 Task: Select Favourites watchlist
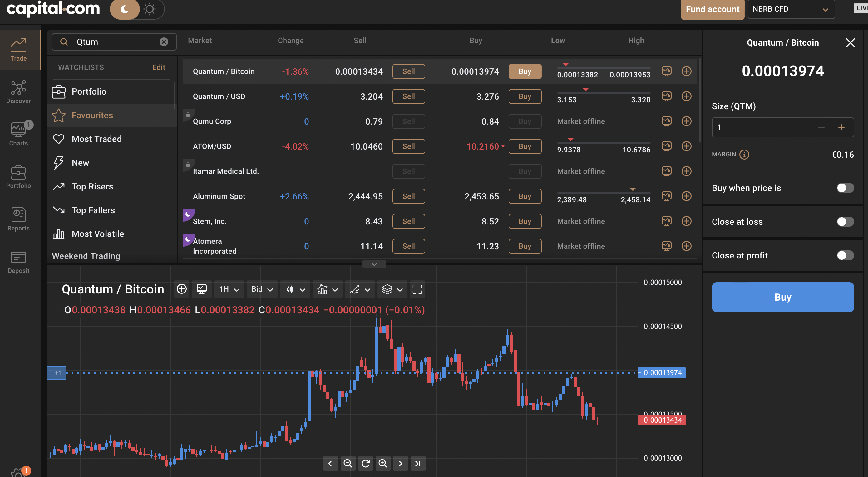[x=111, y=115]
